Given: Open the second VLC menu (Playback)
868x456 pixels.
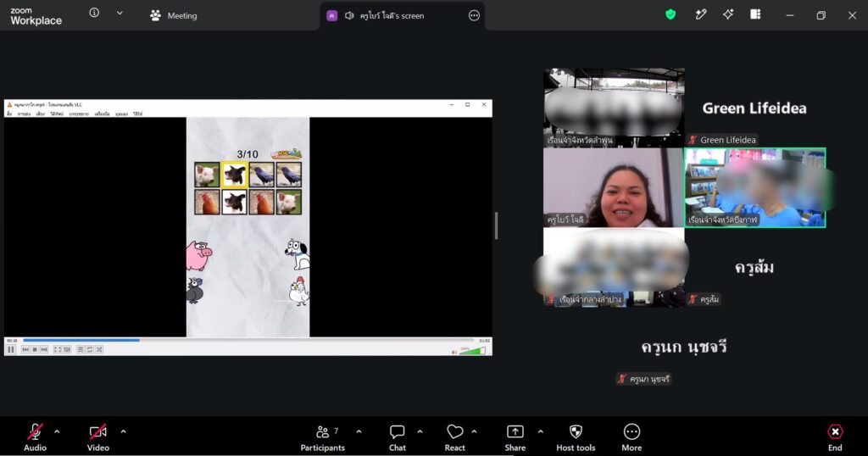Looking at the screenshot, I should click(x=24, y=114).
